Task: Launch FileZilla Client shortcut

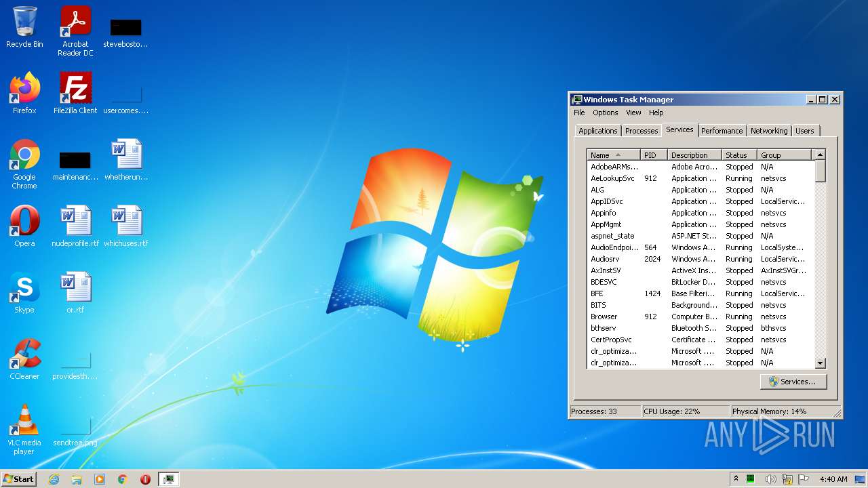Action: [x=75, y=93]
